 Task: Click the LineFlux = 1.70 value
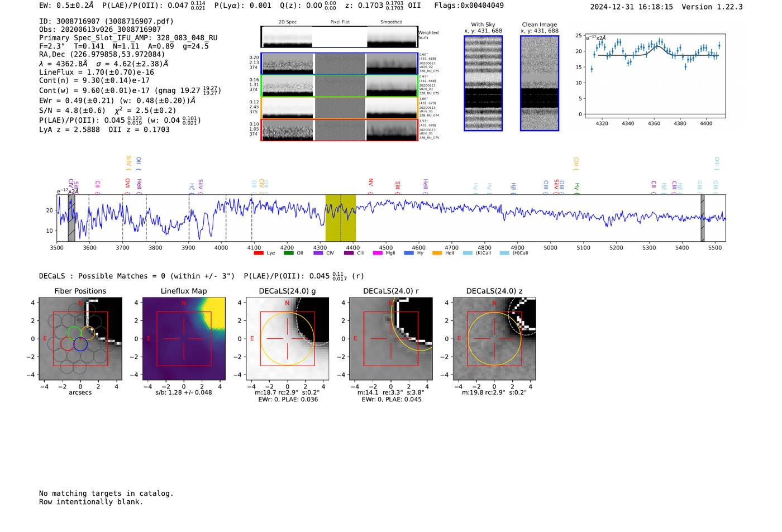(x=97, y=73)
